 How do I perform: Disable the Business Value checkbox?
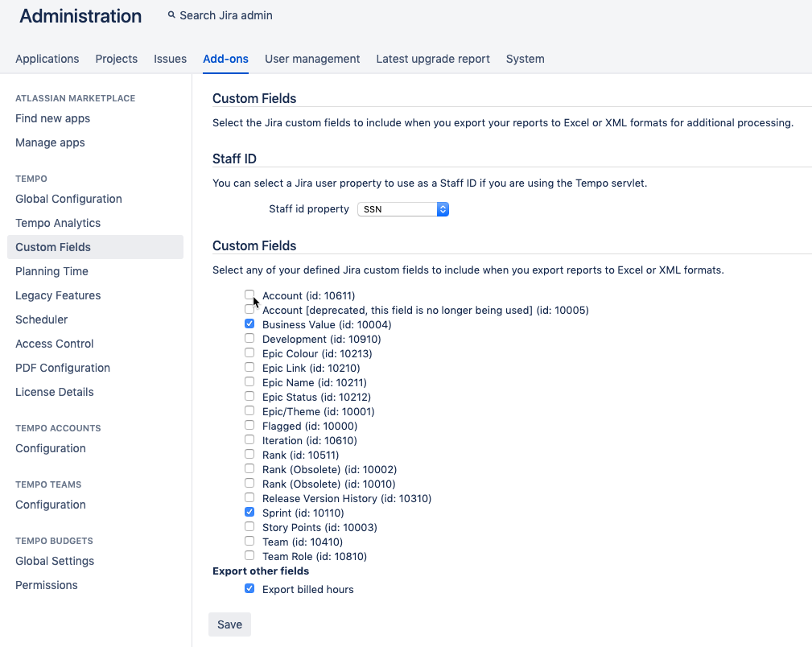coord(249,323)
